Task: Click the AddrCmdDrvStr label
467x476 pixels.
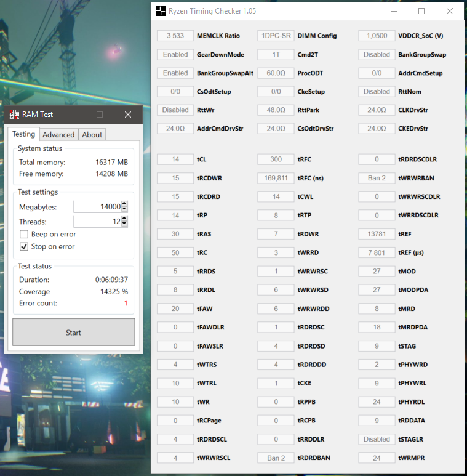Action: click(x=220, y=129)
